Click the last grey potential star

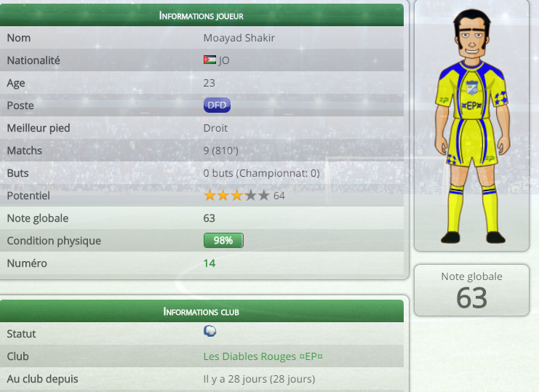pos(263,196)
